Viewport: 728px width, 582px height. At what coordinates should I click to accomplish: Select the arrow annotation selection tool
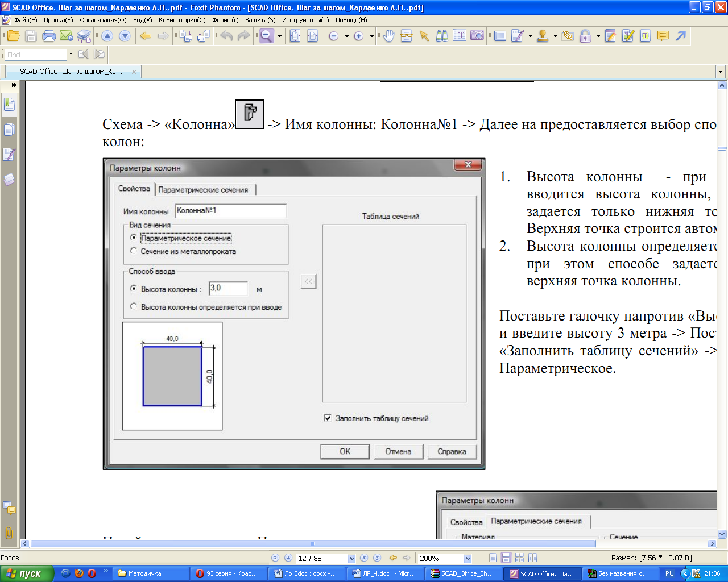pyautogui.click(x=424, y=36)
